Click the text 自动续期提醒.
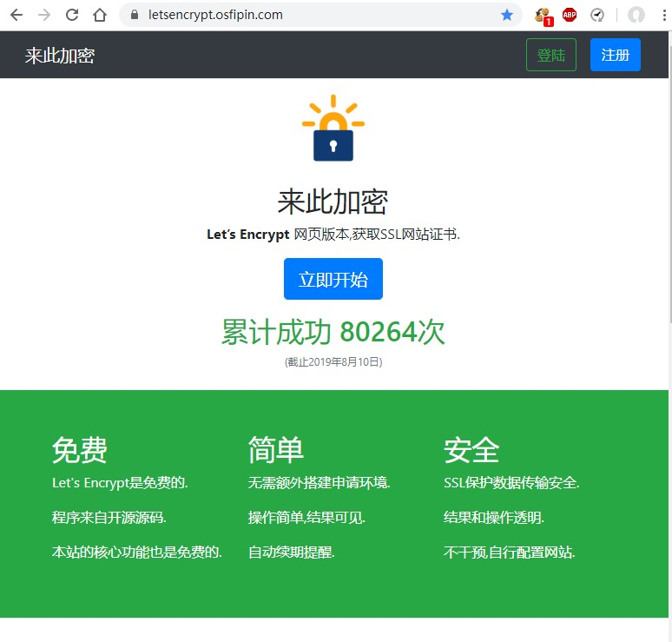 (x=292, y=552)
